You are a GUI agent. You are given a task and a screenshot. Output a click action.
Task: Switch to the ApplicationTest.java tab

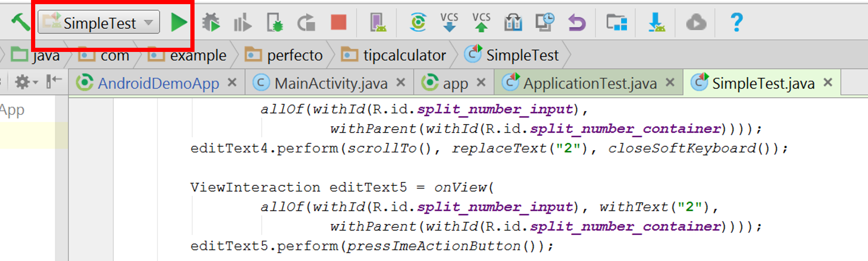point(590,83)
